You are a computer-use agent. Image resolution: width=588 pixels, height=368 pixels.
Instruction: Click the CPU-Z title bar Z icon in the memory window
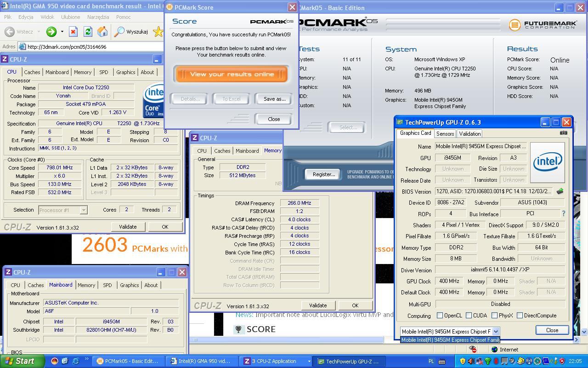point(195,138)
